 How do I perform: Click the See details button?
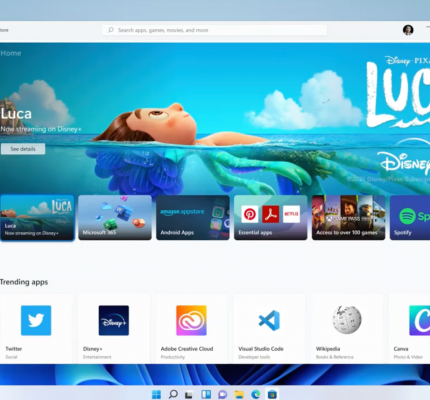coord(23,149)
